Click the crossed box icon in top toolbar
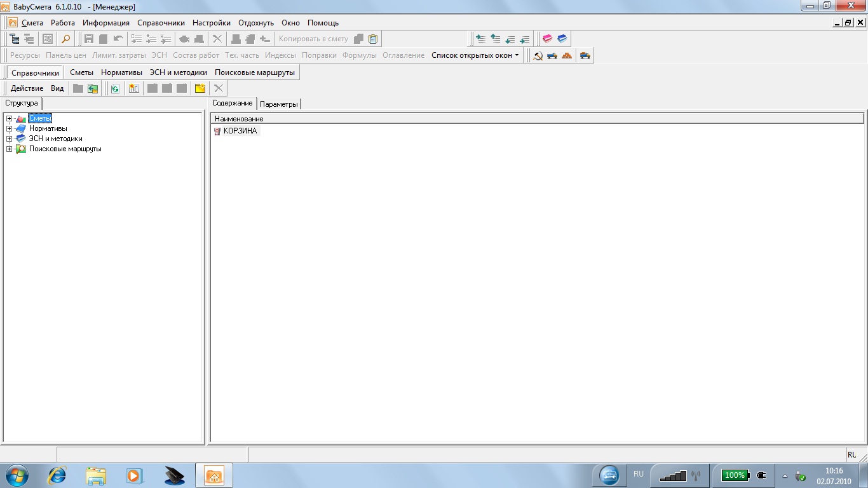868x488 pixels. (x=47, y=39)
